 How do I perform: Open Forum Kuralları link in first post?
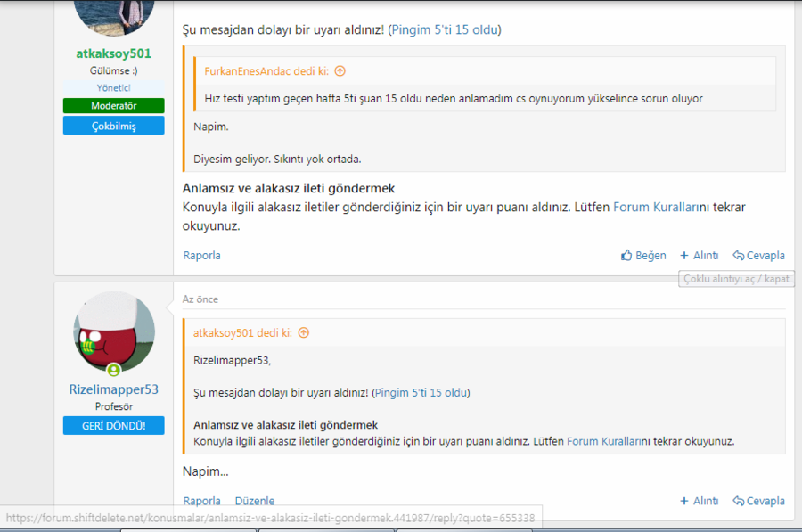click(x=655, y=207)
